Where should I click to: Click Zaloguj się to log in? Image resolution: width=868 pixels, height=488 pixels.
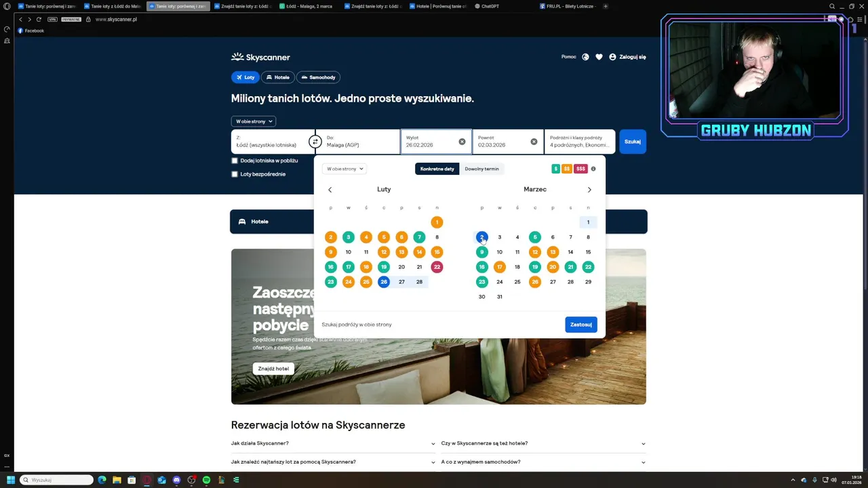point(627,57)
